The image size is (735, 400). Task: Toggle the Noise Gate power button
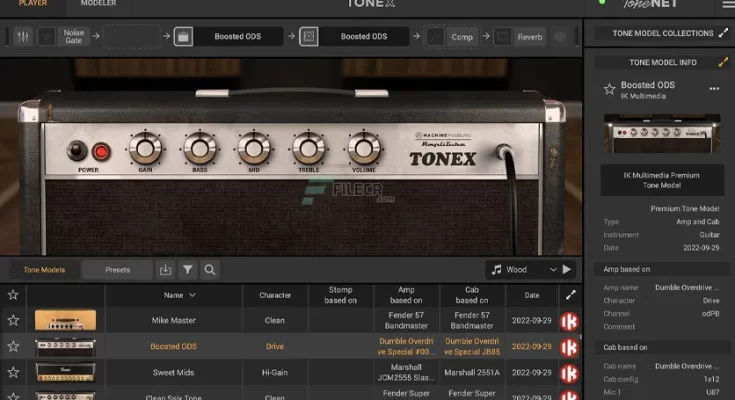(47, 37)
